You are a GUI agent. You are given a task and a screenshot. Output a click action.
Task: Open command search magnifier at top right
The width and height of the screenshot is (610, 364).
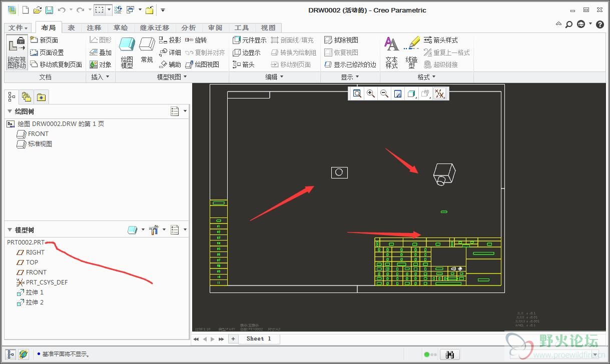[x=569, y=24]
